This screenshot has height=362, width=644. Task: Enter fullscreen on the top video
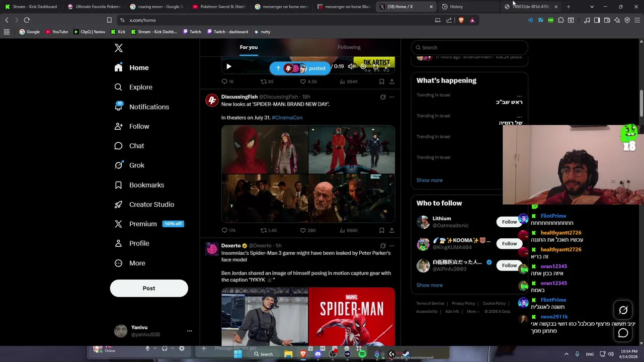[x=387, y=66]
